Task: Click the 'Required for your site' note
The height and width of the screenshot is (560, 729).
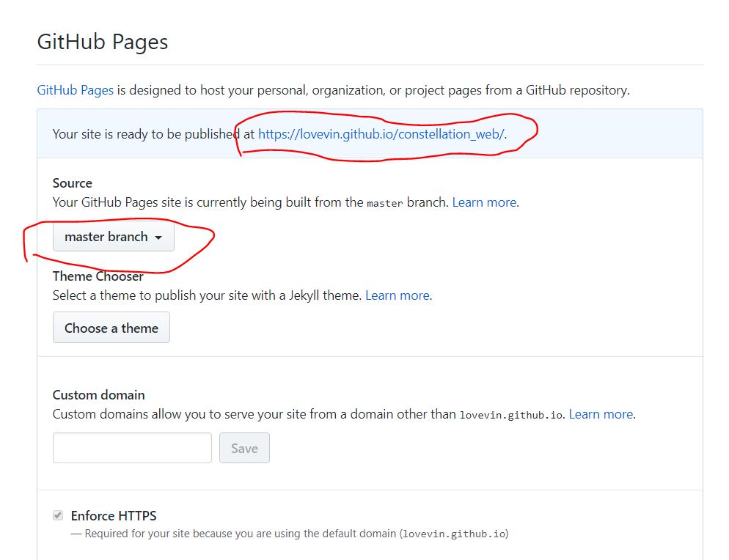Action: (290, 534)
